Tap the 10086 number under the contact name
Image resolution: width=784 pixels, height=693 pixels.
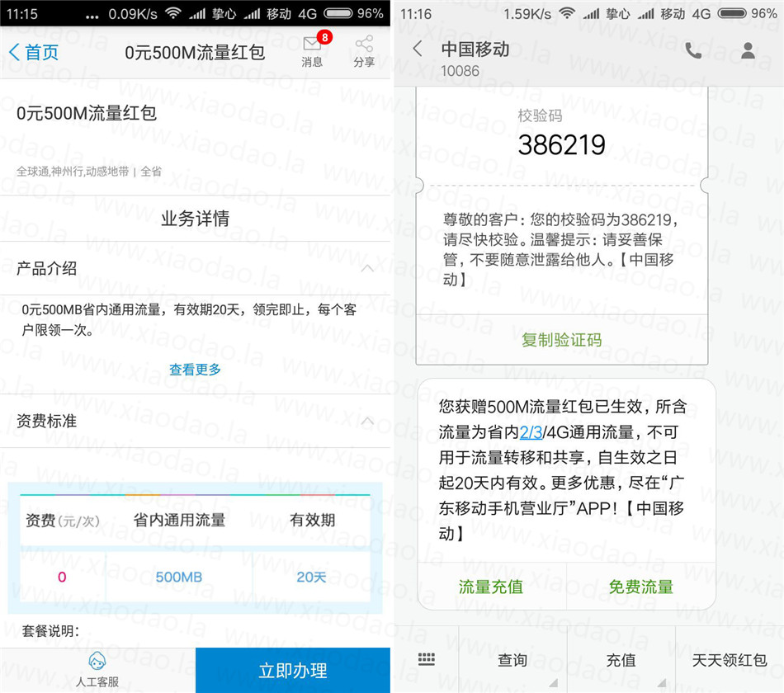460,71
